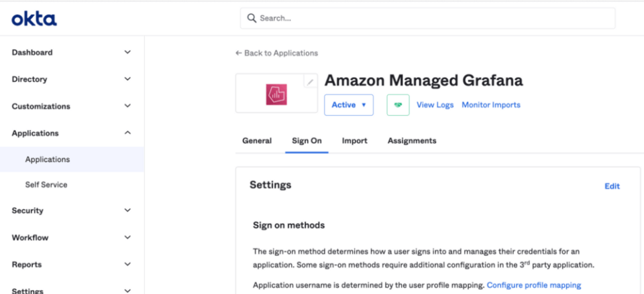644x294 pixels.
Task: Open the View Logs link
Action: 435,104
